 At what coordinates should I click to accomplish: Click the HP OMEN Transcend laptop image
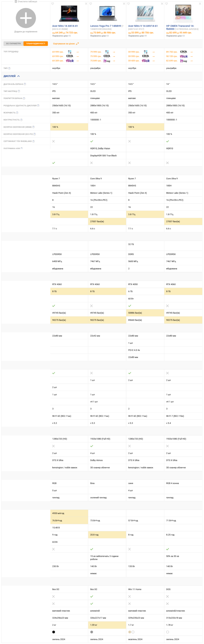[183, 13]
